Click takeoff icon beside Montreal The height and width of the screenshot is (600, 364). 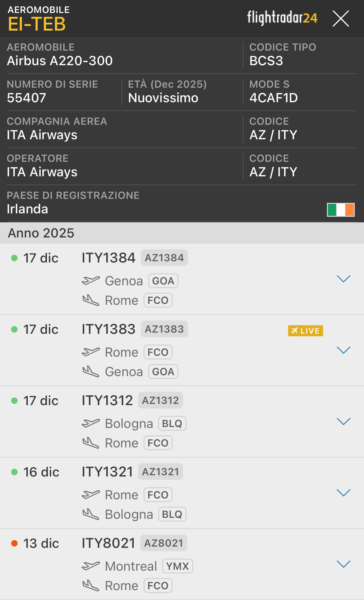click(x=91, y=566)
